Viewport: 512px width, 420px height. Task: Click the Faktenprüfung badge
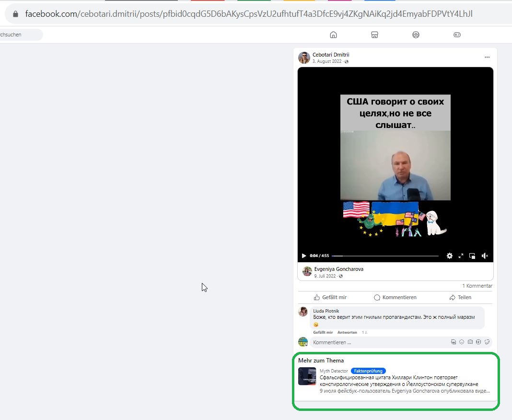[368, 371]
